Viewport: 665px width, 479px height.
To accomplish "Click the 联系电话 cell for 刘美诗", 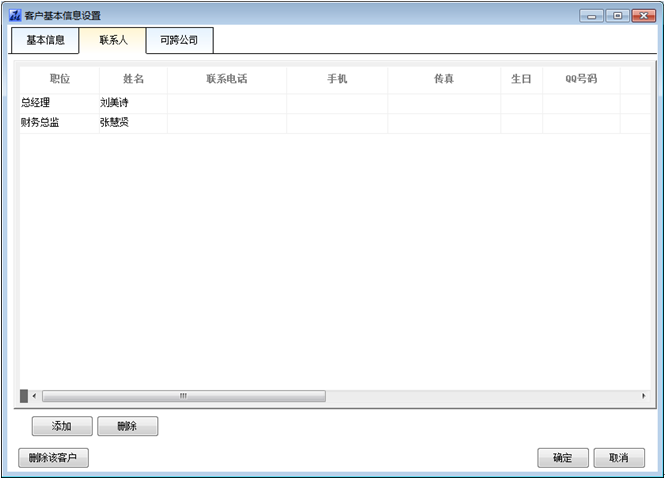I will pos(226,103).
